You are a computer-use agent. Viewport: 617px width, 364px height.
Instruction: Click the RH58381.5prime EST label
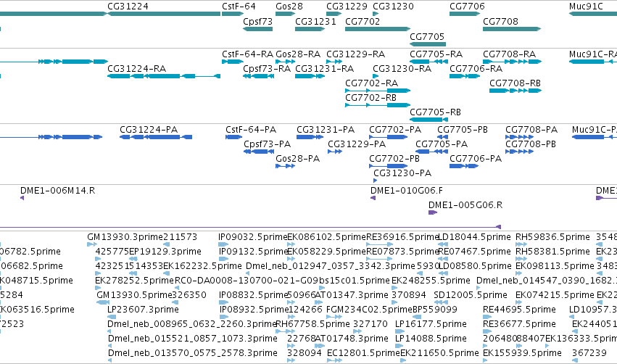[x=552, y=252]
